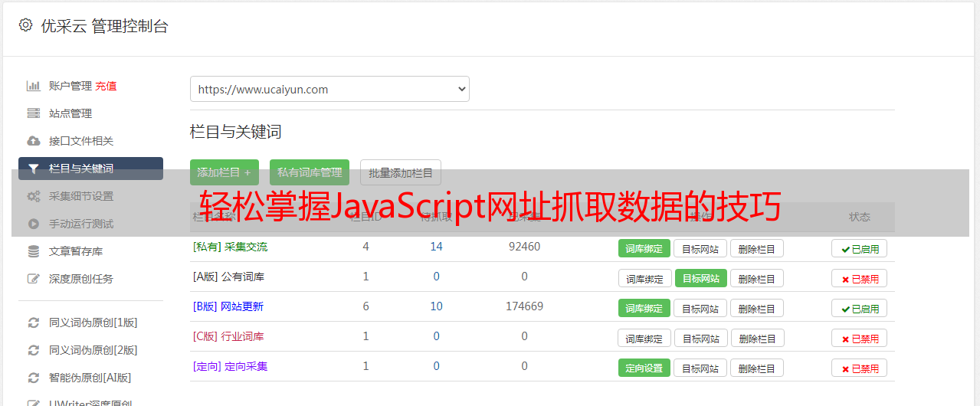Click the 批量添加栏目 button

point(401,172)
